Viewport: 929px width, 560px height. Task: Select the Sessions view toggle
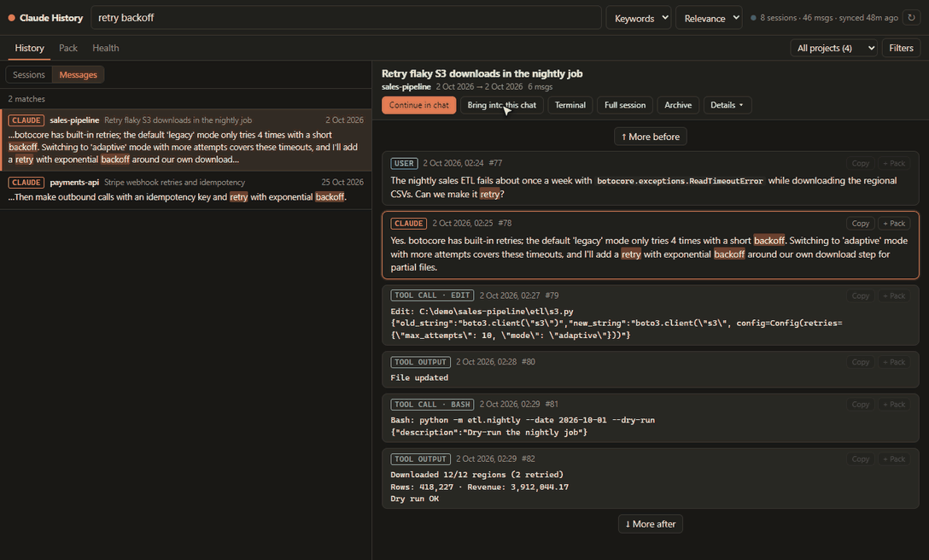(29, 74)
